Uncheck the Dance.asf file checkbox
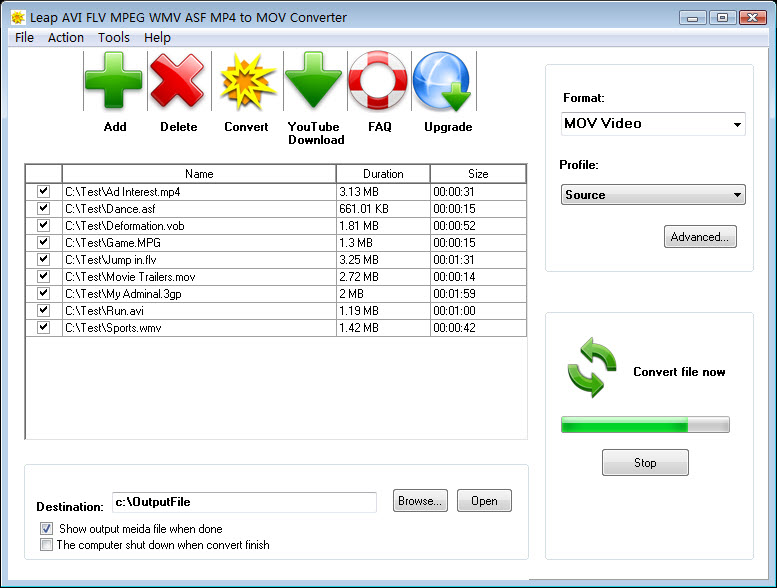This screenshot has width=777, height=588. 44,208
